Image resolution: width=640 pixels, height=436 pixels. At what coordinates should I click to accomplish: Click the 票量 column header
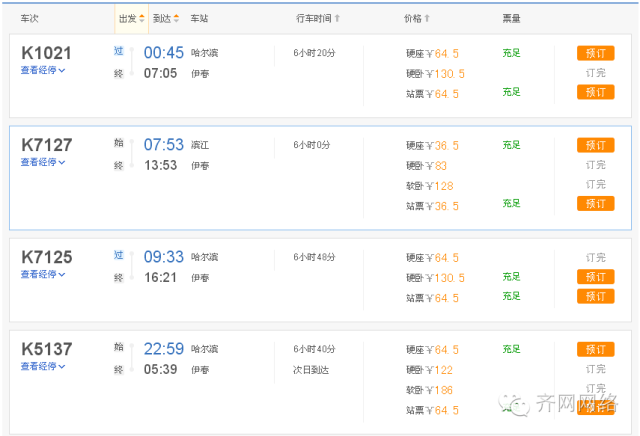point(511,18)
